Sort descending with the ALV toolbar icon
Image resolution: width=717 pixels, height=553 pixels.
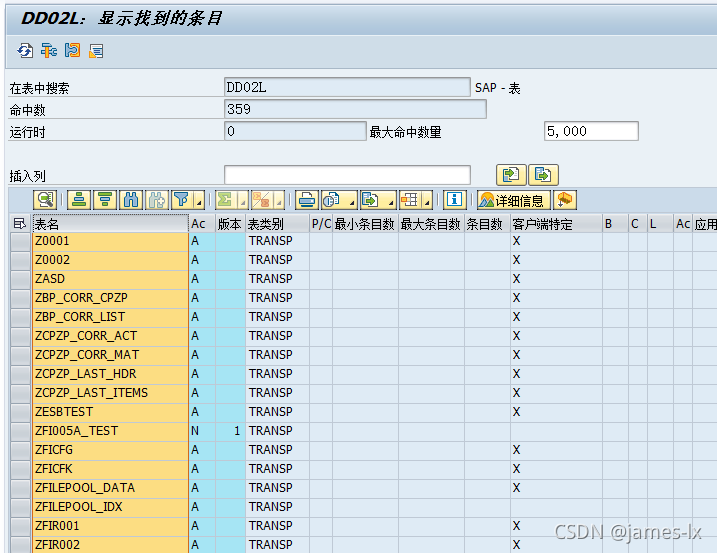(x=105, y=200)
